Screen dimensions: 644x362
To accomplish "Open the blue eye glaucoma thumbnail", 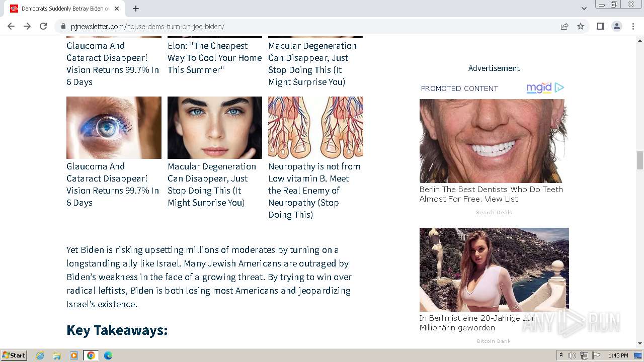I will (114, 128).
